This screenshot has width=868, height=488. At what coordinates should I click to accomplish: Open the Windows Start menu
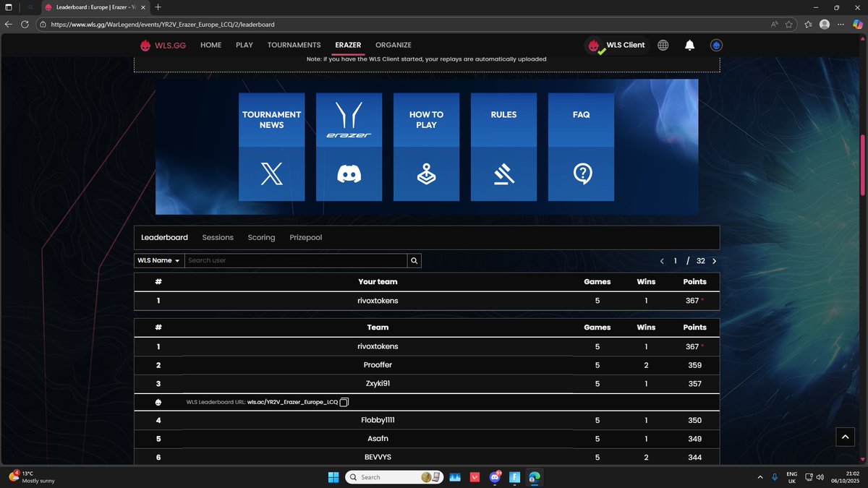click(333, 477)
